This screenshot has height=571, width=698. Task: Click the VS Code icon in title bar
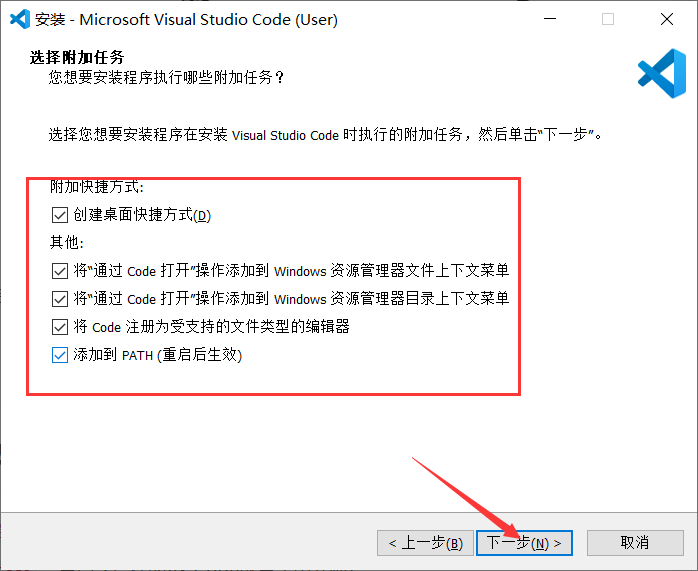[x=18, y=19]
